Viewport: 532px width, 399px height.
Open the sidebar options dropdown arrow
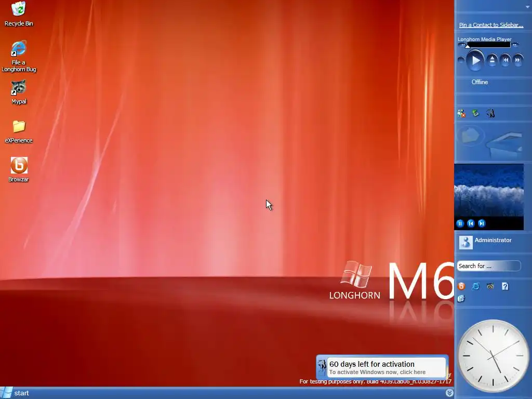pos(528,7)
